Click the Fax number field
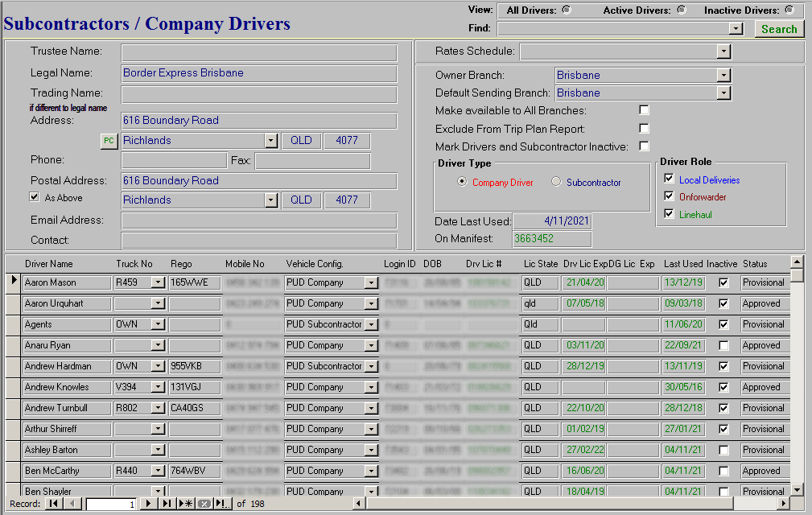The image size is (812, 515). 313,160
